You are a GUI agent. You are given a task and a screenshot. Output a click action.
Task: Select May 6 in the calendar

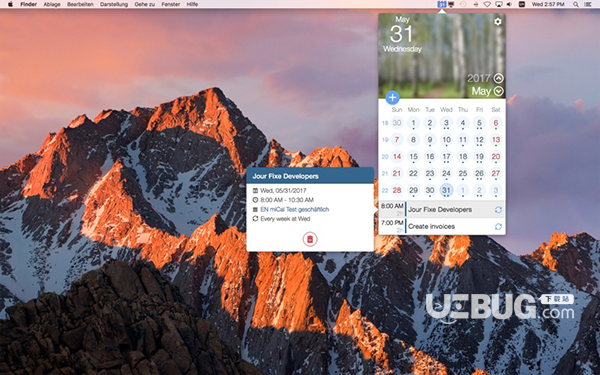496,123
